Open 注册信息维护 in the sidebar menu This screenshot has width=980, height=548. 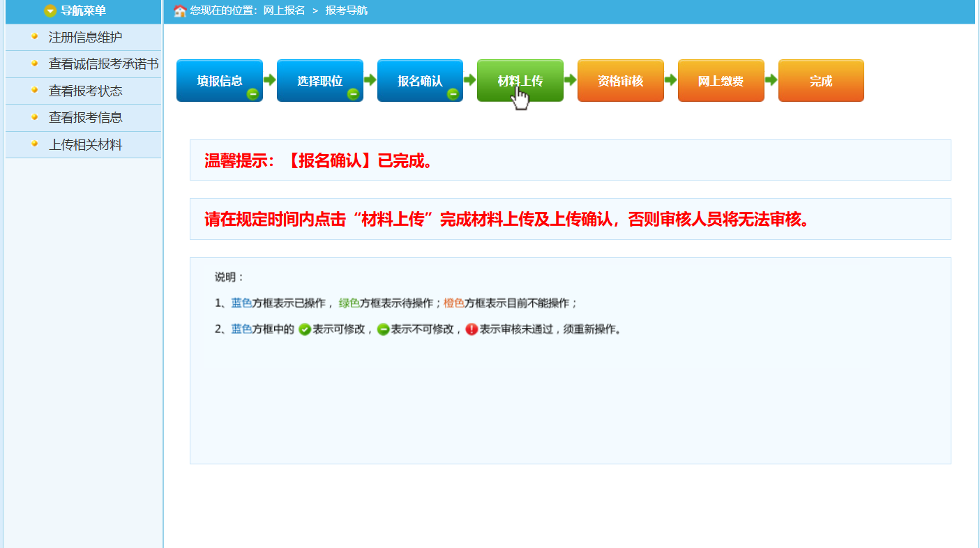pos(85,37)
